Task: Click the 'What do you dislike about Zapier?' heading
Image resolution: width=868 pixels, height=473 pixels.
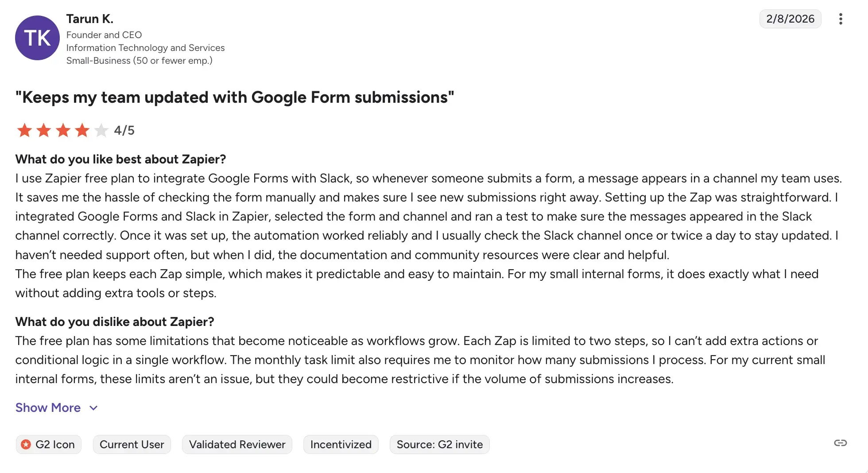Action: (115, 322)
